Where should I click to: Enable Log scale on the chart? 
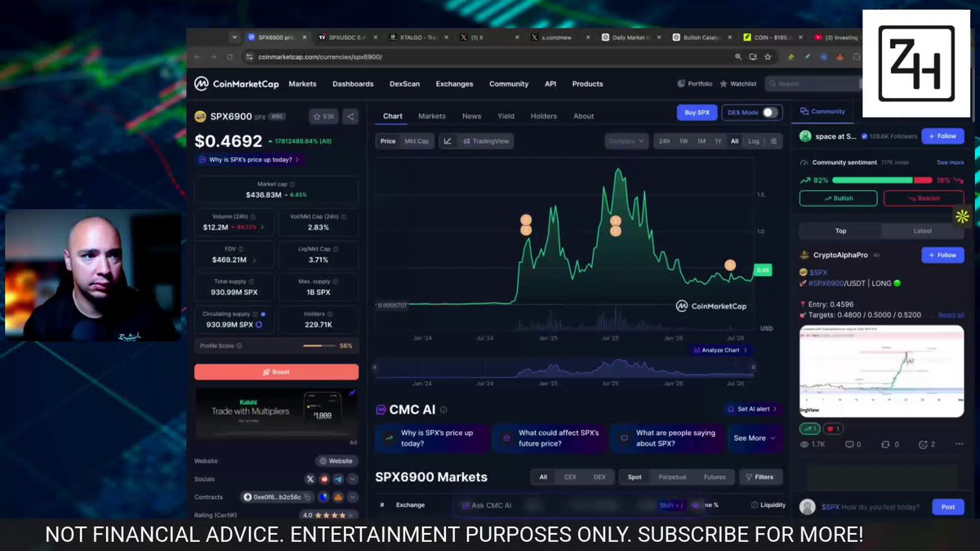pyautogui.click(x=753, y=141)
